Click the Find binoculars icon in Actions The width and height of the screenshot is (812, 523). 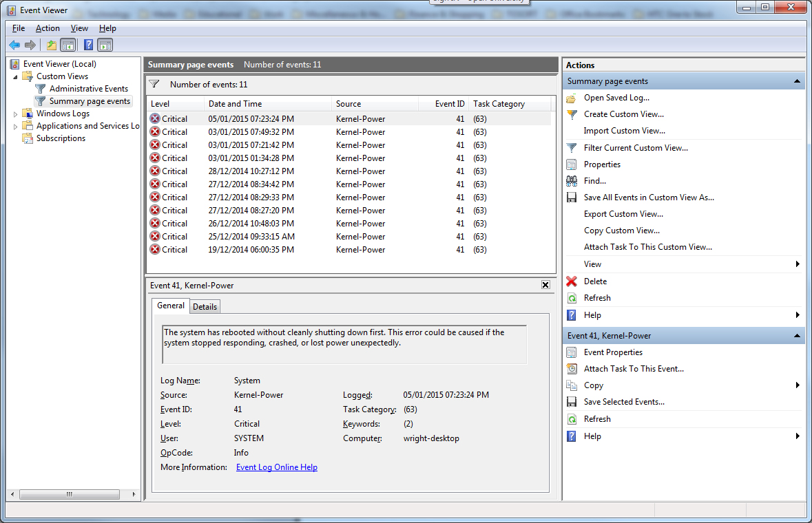click(571, 181)
